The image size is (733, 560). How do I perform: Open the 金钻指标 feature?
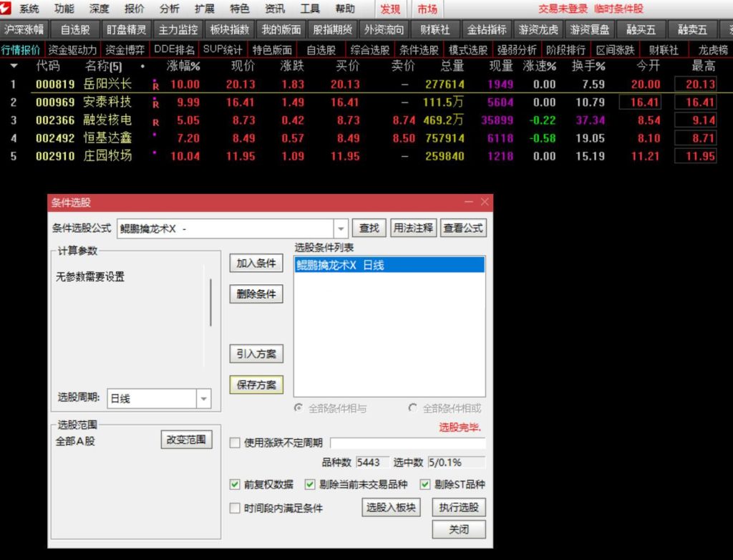tap(486, 30)
